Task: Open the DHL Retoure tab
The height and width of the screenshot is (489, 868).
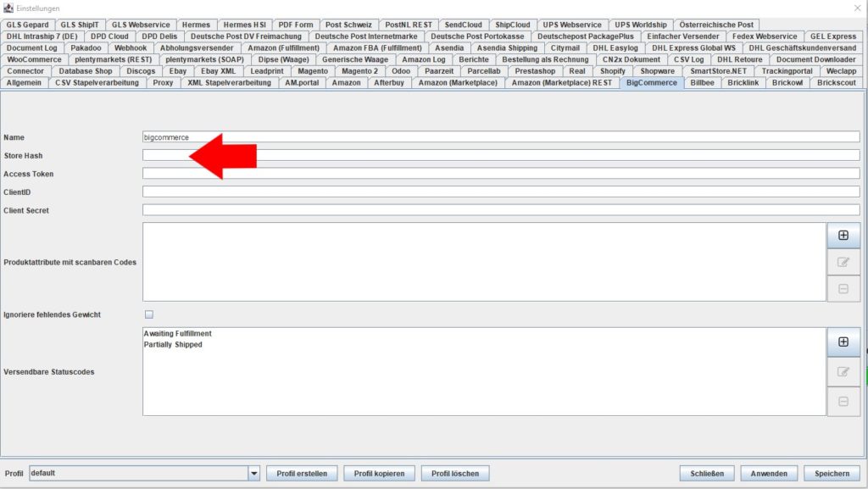Action: click(739, 59)
